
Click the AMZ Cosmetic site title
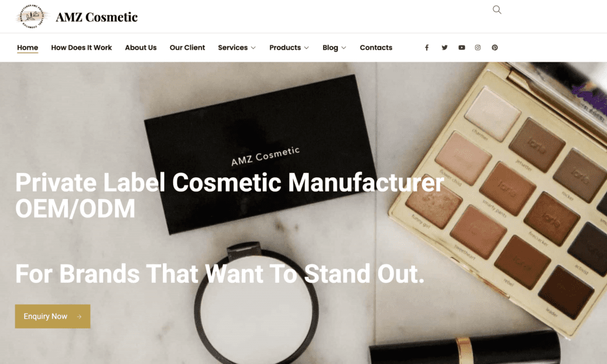97,17
